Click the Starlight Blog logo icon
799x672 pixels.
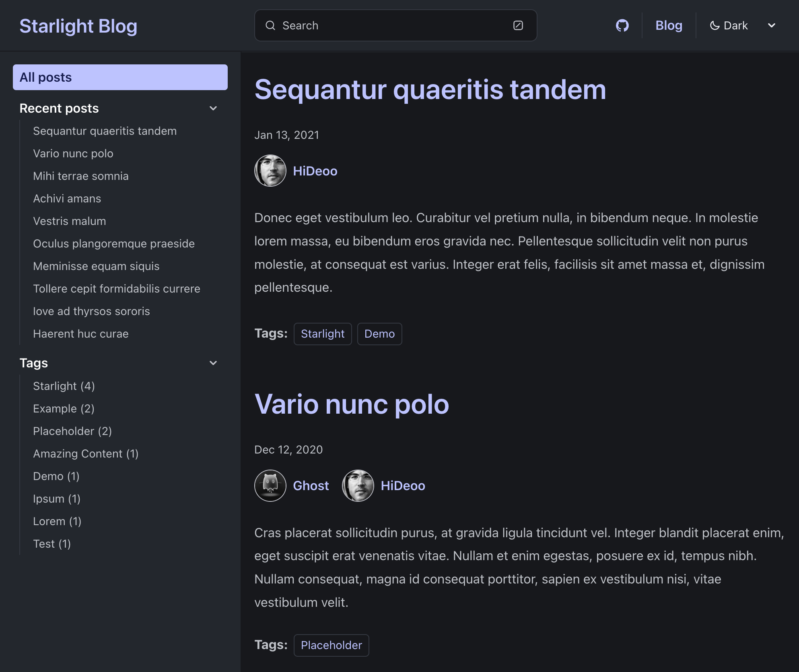click(78, 25)
